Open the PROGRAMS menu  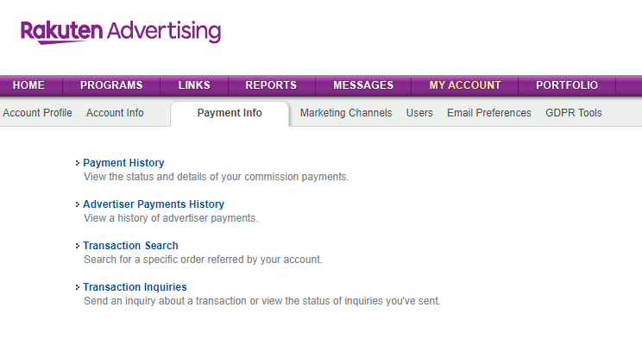click(111, 85)
